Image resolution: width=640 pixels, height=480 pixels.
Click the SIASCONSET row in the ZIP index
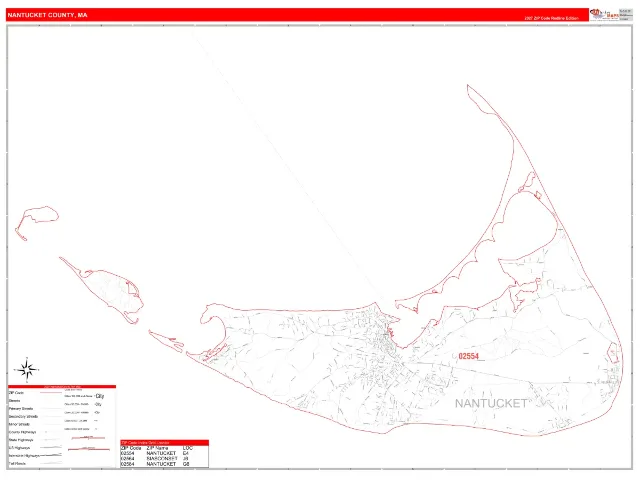(164, 459)
